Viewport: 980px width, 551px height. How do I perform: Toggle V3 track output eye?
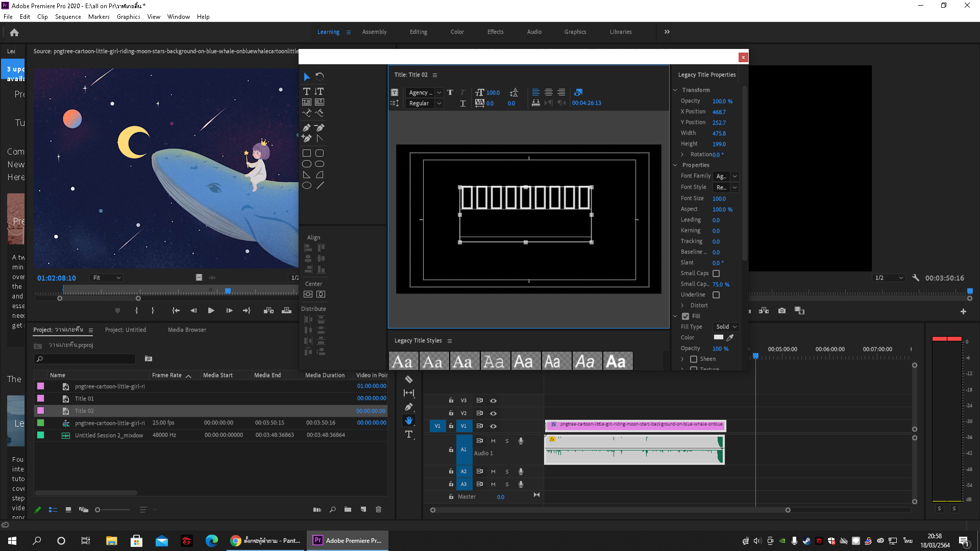(494, 400)
